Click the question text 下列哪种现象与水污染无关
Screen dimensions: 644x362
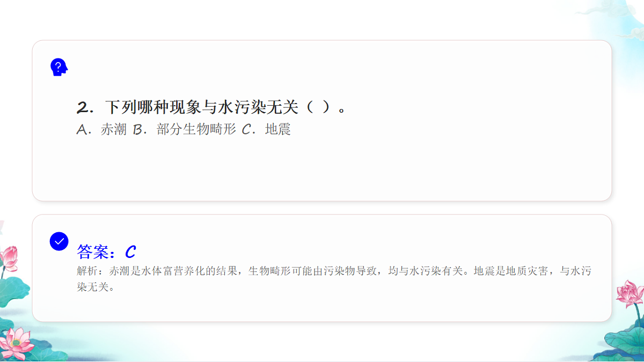[x=201, y=107]
